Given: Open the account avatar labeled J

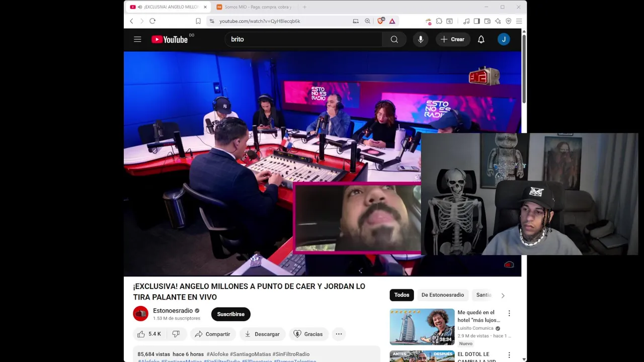Looking at the screenshot, I should (504, 39).
